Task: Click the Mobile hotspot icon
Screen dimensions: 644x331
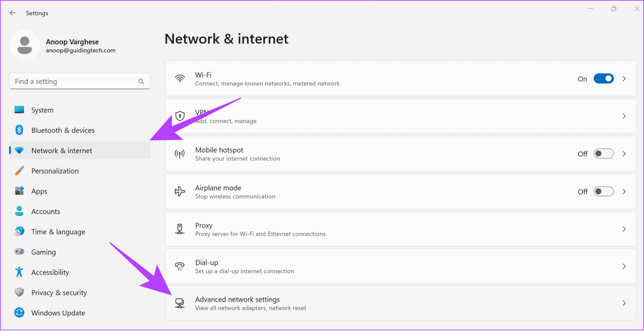Action: 180,154
